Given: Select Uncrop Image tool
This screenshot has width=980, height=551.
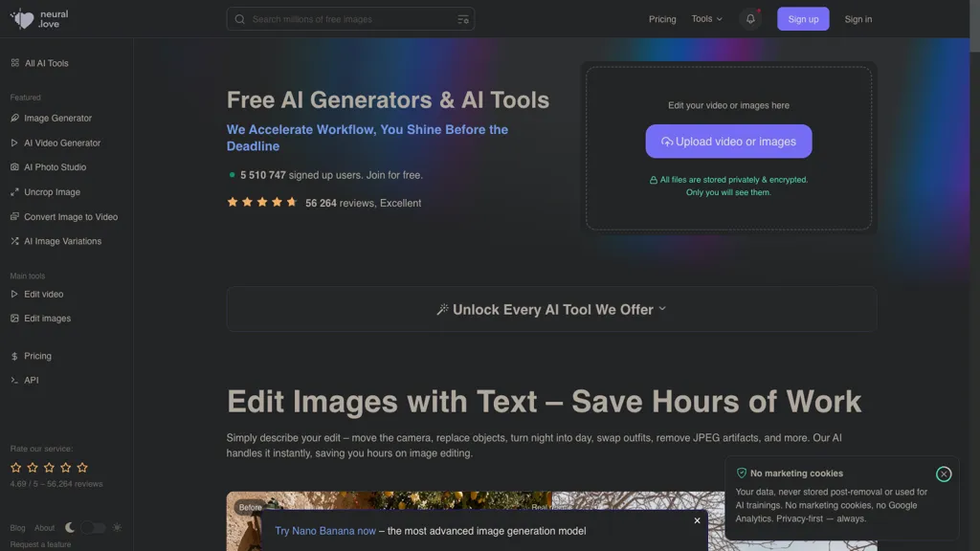Looking at the screenshot, I should 52,192.
